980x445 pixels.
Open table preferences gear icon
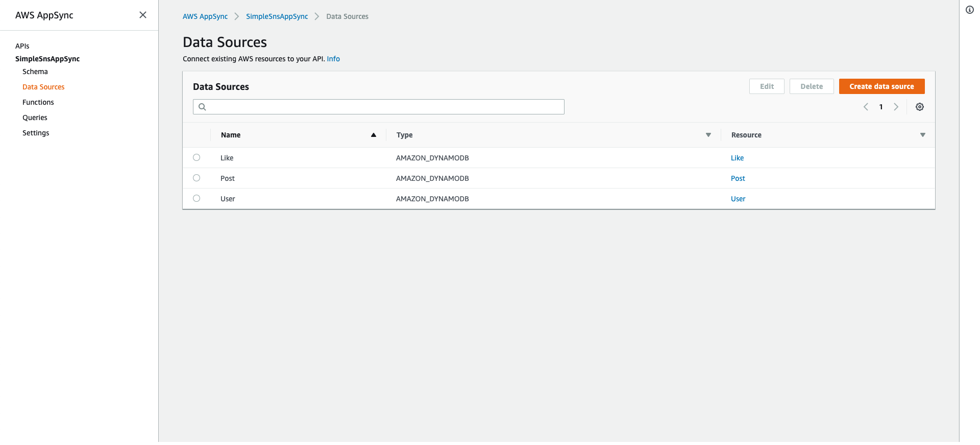[920, 107]
